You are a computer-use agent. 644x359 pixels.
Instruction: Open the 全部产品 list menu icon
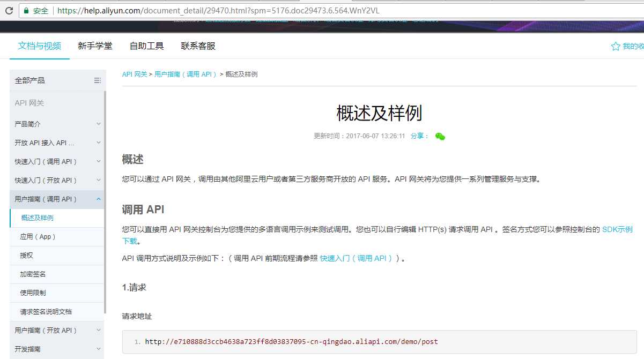click(97, 80)
